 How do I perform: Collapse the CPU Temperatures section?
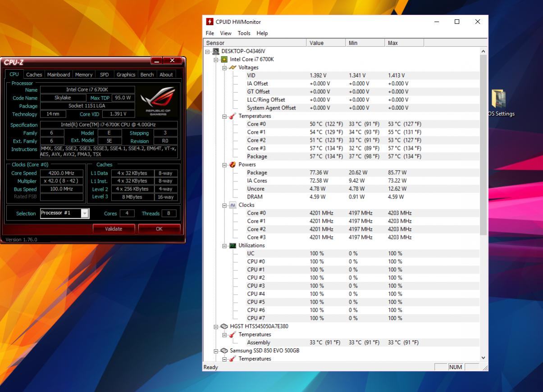[224, 116]
